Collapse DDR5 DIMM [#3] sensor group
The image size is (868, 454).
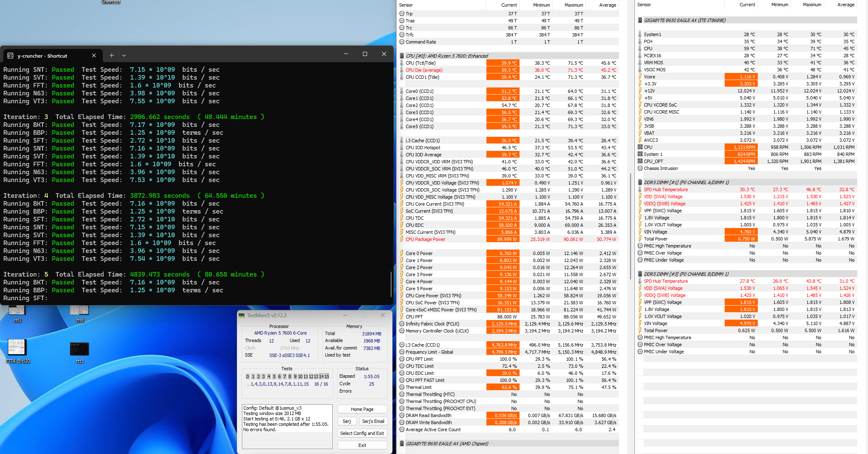[x=640, y=274]
